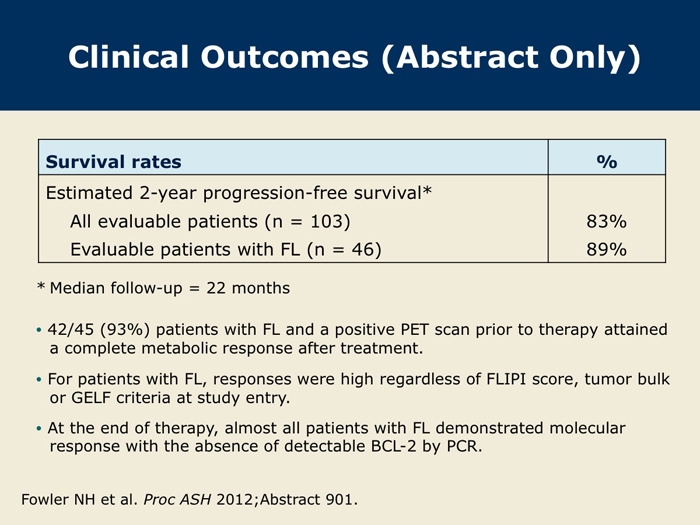The width and height of the screenshot is (700, 525).
Task: Click the "Median follow-up = 22 months" footnote
Action: pyautogui.click(x=170, y=288)
